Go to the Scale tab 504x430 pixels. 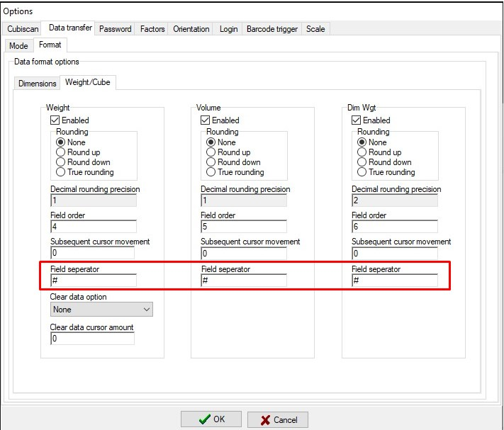coord(315,29)
